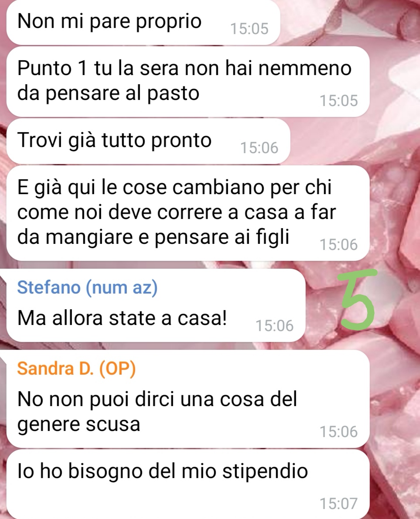
Task: Select the 'Io ho bisogno del mio stipendio' message
Action: [x=188, y=484]
